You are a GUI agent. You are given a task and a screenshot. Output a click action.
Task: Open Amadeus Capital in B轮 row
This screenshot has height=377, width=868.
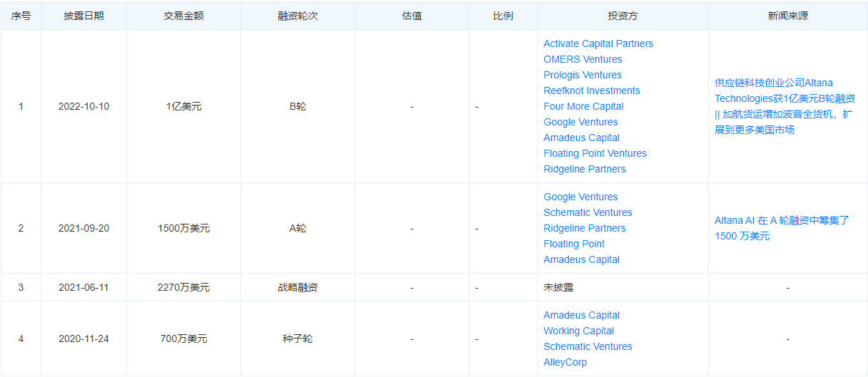(x=581, y=138)
